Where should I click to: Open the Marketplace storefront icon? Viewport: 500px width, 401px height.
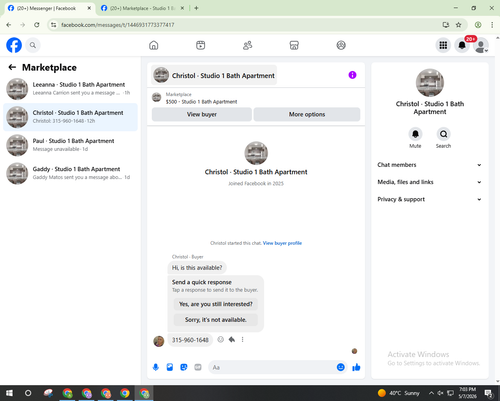(x=294, y=45)
